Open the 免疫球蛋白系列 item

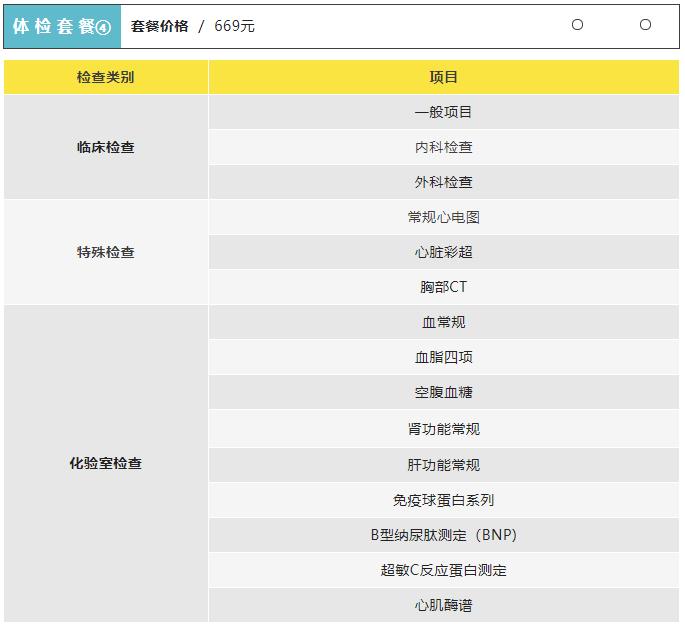tap(443, 500)
